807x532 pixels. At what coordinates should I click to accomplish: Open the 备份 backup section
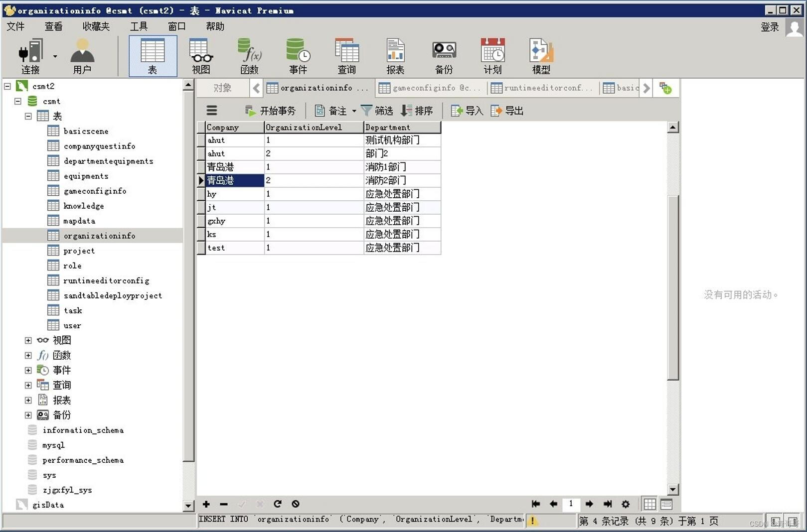coord(444,56)
